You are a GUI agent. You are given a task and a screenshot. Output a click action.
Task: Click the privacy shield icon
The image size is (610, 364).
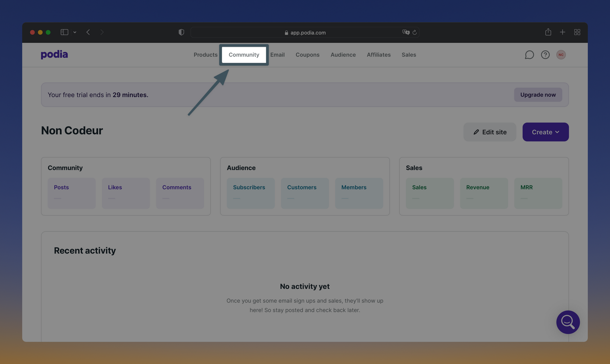point(181,32)
